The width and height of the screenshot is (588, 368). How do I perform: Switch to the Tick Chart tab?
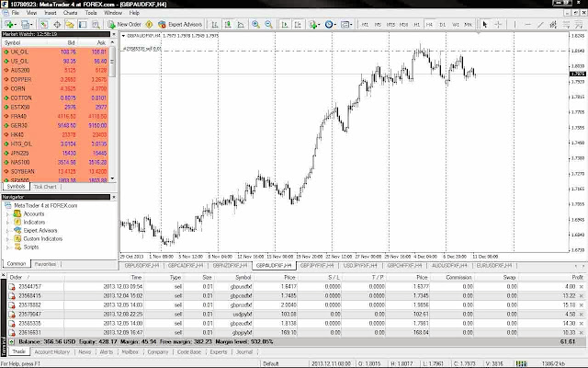click(x=45, y=187)
